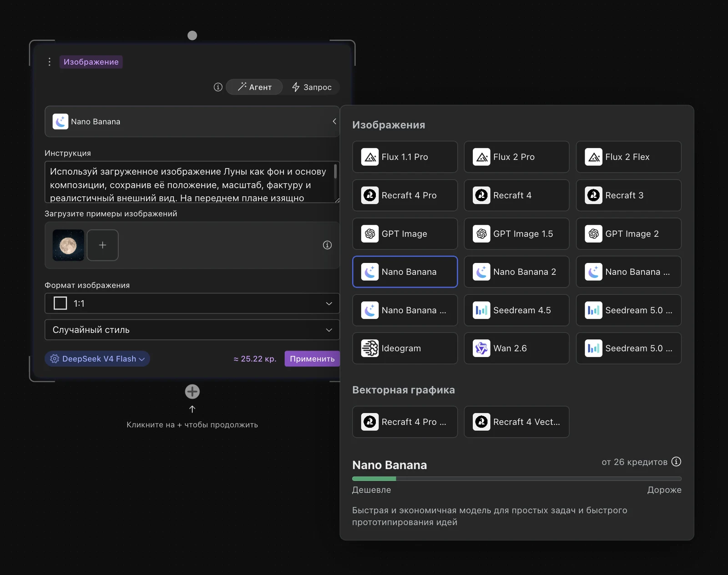Click the Дешевле–Дороже price bar
The height and width of the screenshot is (575, 728).
click(x=517, y=479)
